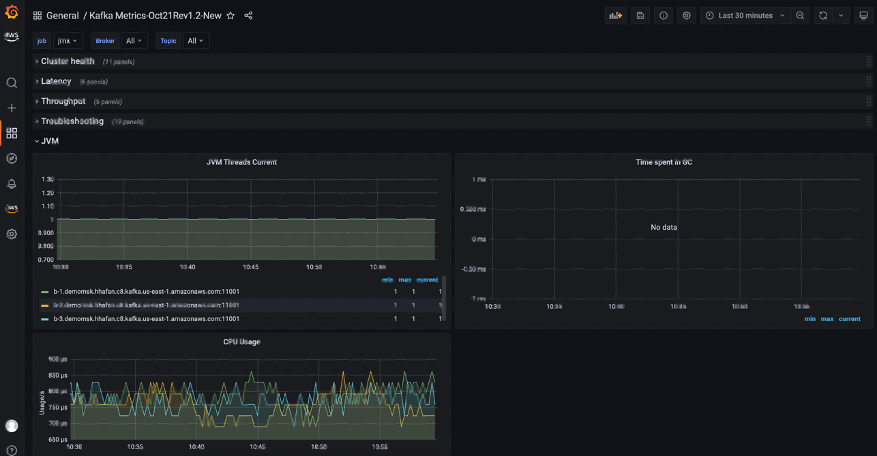Screen dimensions: 877x456
Task: Cycle view mode with the monitor icon
Action: [x=863, y=16]
